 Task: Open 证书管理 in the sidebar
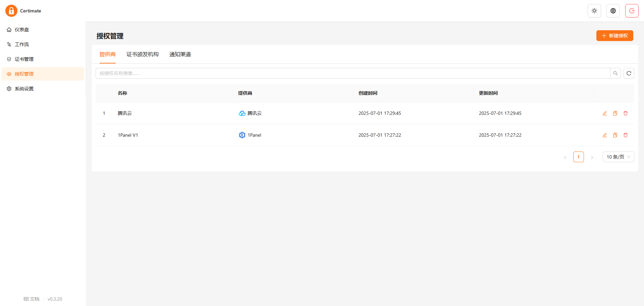coord(43,59)
